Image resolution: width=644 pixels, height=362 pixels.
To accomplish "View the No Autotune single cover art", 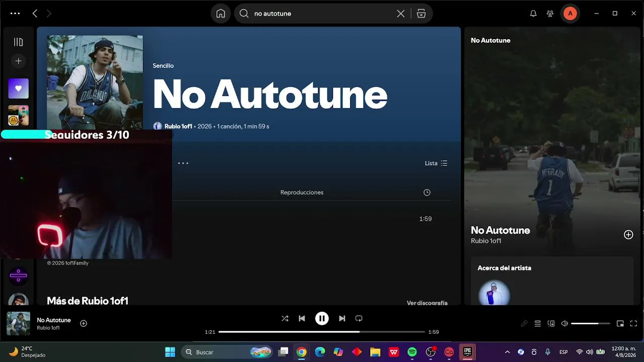I will pyautogui.click(x=95, y=83).
